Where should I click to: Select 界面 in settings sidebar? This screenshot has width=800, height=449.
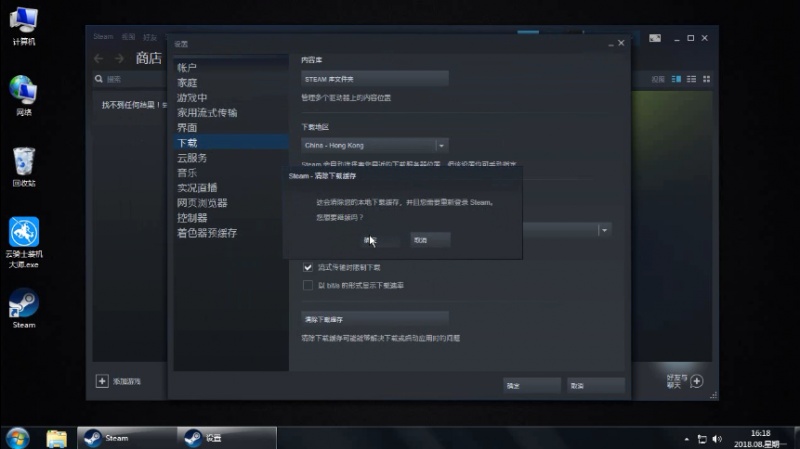pyautogui.click(x=231, y=128)
